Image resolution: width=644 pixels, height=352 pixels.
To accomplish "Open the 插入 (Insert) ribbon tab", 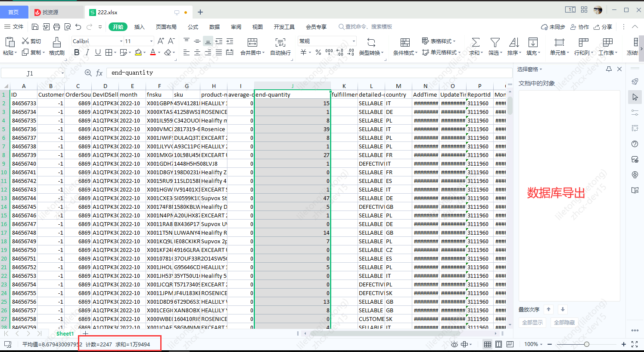I will (140, 27).
